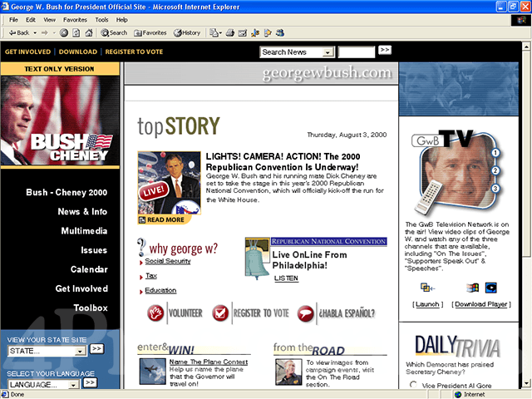
Task: Open Bush - Cheney 2000 sidebar item
Action: tap(66, 192)
